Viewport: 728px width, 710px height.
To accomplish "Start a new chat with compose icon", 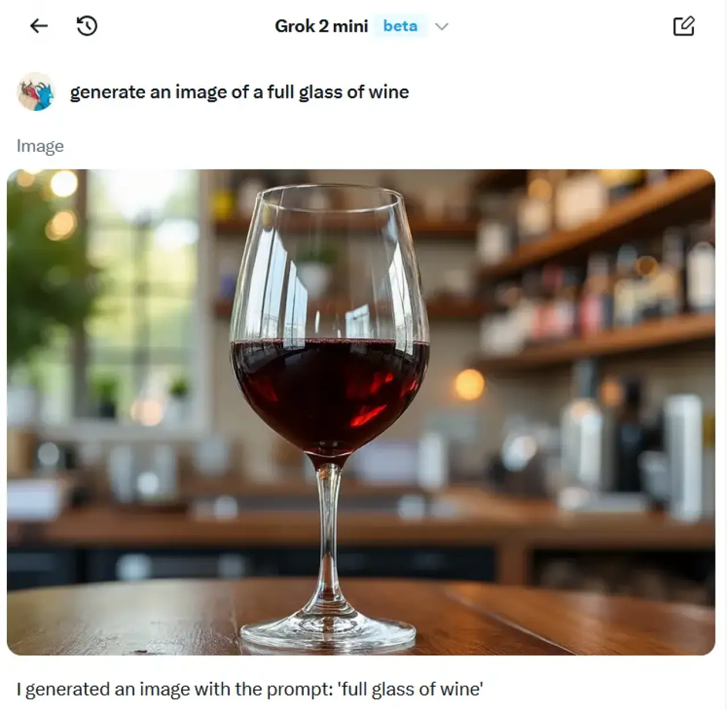I will click(x=683, y=26).
